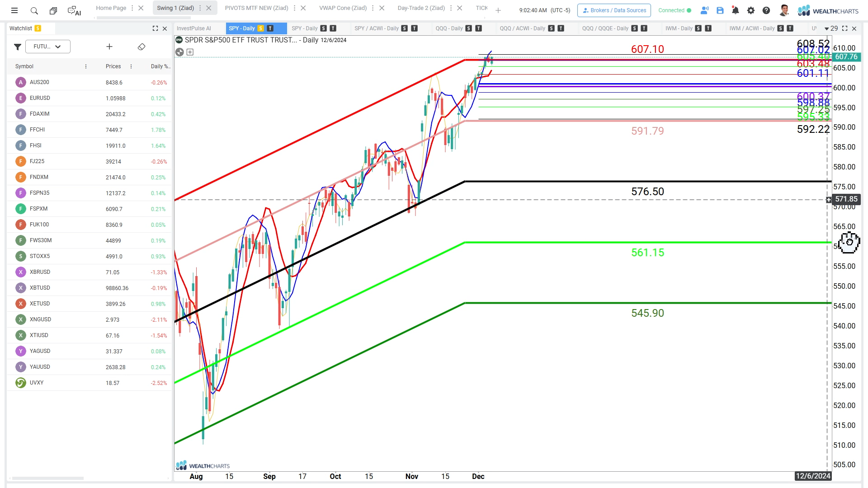The height and width of the screenshot is (488, 868).
Task: Click the 12/6/2024 date label on time axis
Action: (813, 476)
